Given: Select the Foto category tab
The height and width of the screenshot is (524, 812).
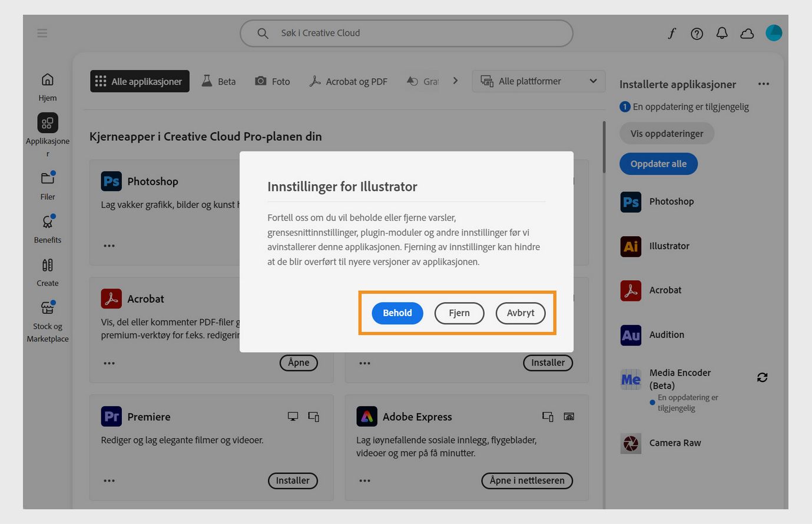Looking at the screenshot, I should [272, 81].
